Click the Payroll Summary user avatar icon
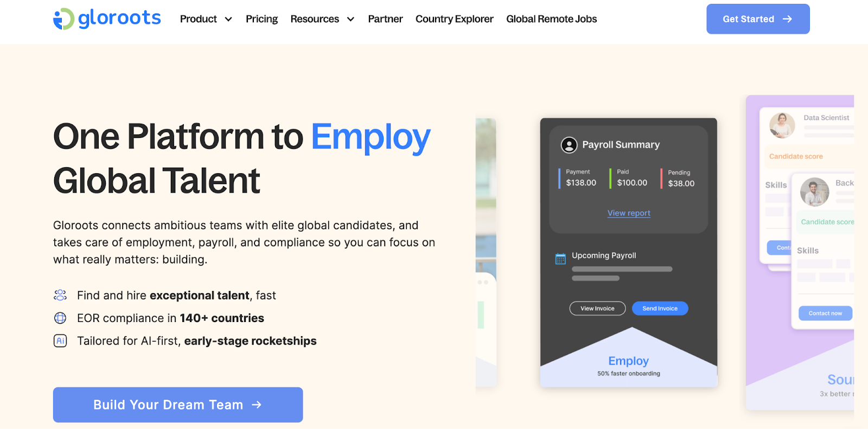Screen dimensions: 868x429 coord(569,145)
